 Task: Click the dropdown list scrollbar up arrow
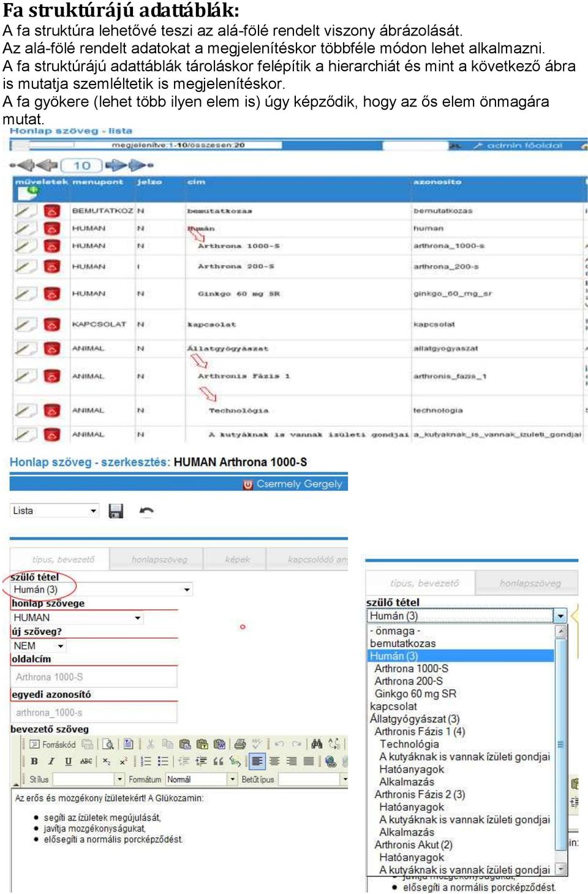click(x=560, y=631)
